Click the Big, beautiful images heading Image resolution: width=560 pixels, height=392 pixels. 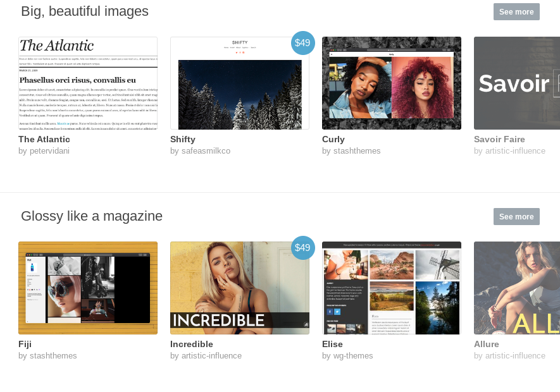[x=85, y=11]
